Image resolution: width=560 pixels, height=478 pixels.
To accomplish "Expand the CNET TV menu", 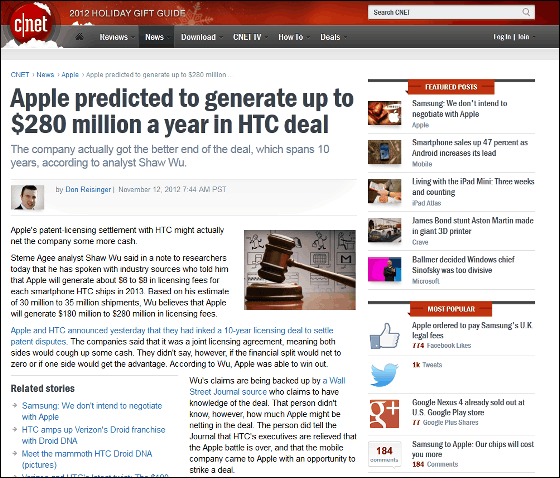I will click(x=250, y=37).
